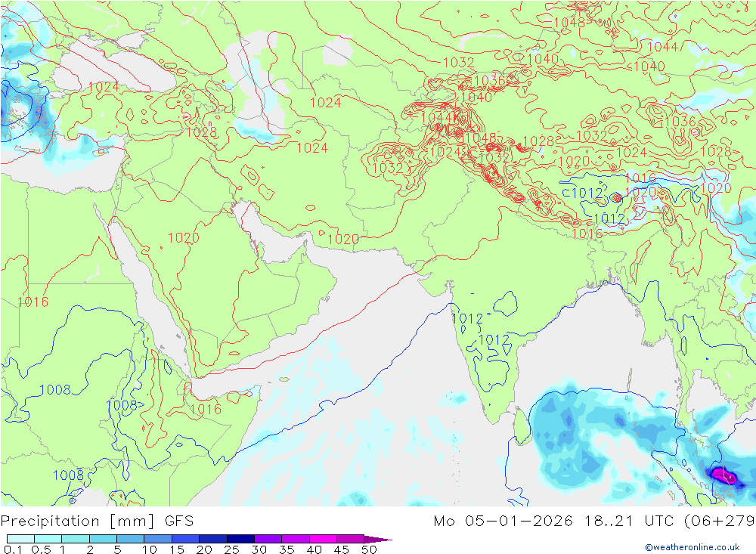The width and height of the screenshot is (756, 554).
Task: Click the arrow tip past legend value 50
Action: (x=379, y=539)
